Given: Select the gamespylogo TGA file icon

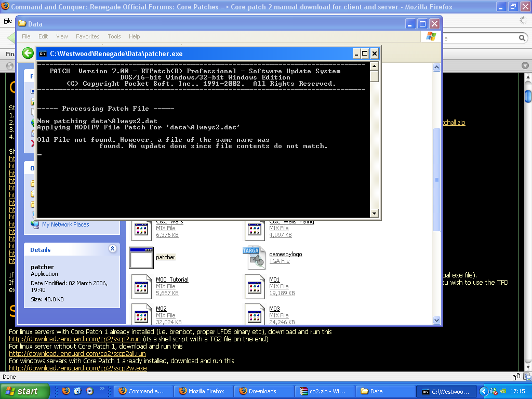Looking at the screenshot, I should [254, 258].
